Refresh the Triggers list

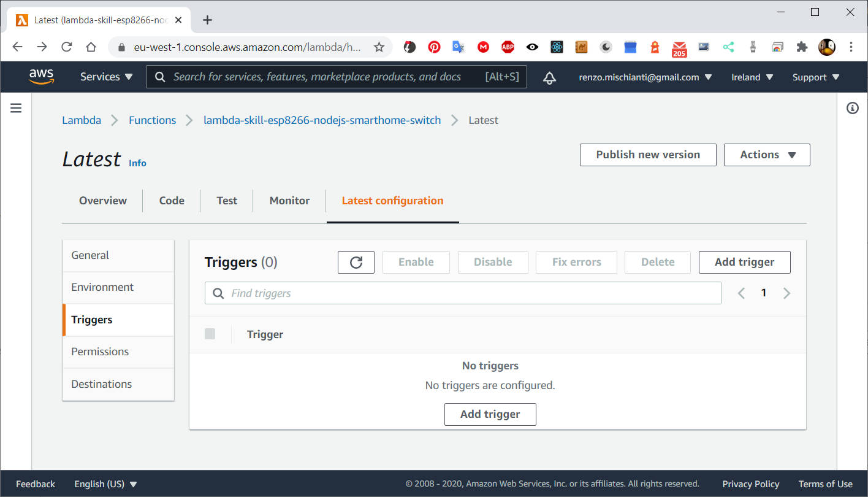coord(356,262)
